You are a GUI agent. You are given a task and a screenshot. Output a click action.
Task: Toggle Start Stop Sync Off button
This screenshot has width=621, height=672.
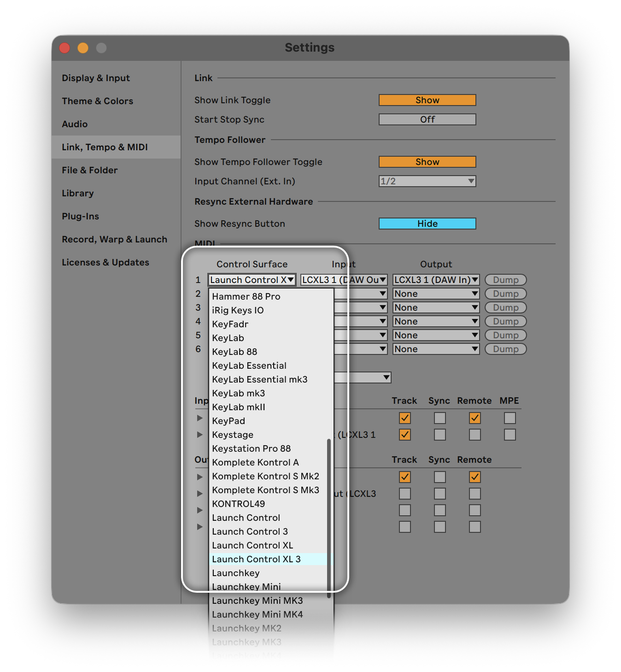coord(427,119)
